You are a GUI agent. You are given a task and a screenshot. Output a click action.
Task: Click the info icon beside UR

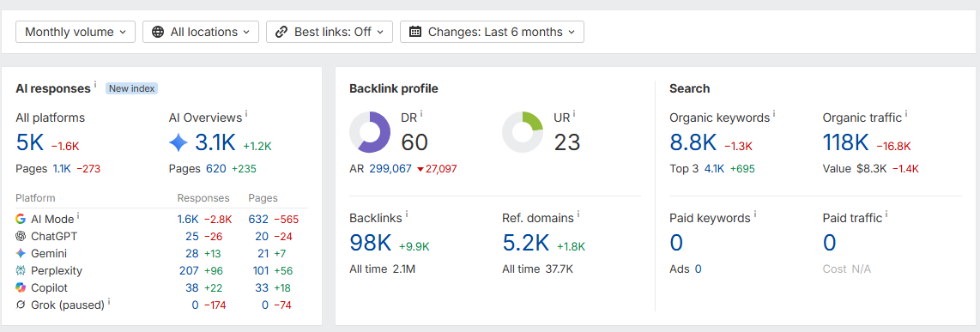point(574,114)
